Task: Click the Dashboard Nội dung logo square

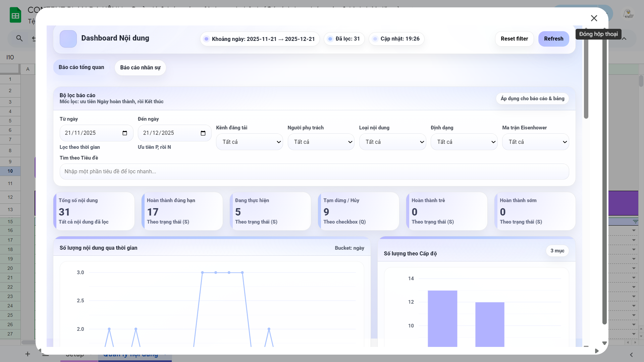Action: [x=68, y=39]
